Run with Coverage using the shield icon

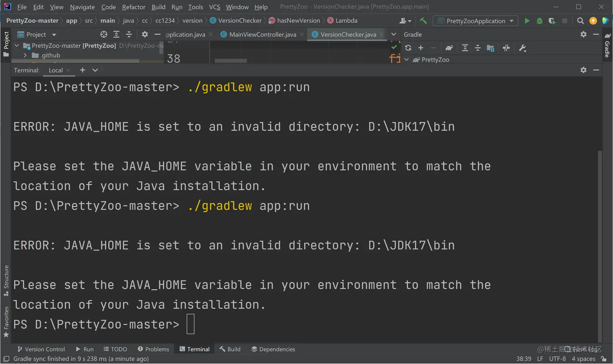pyautogui.click(x=552, y=21)
